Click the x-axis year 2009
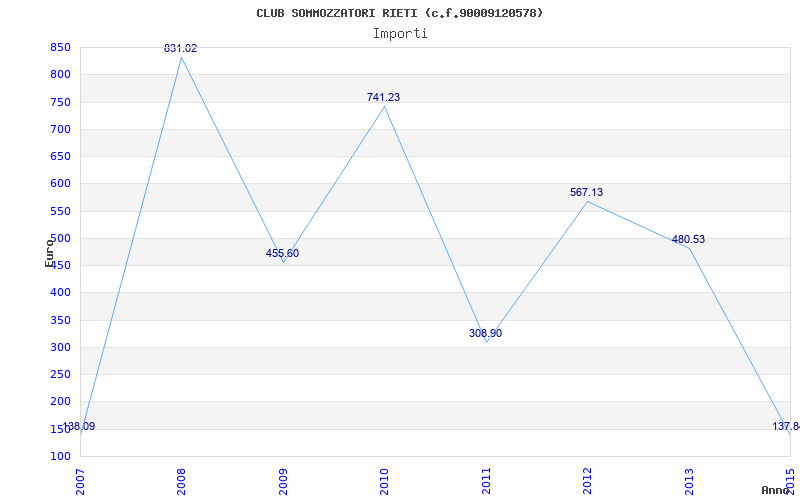The image size is (800, 500). (283, 481)
